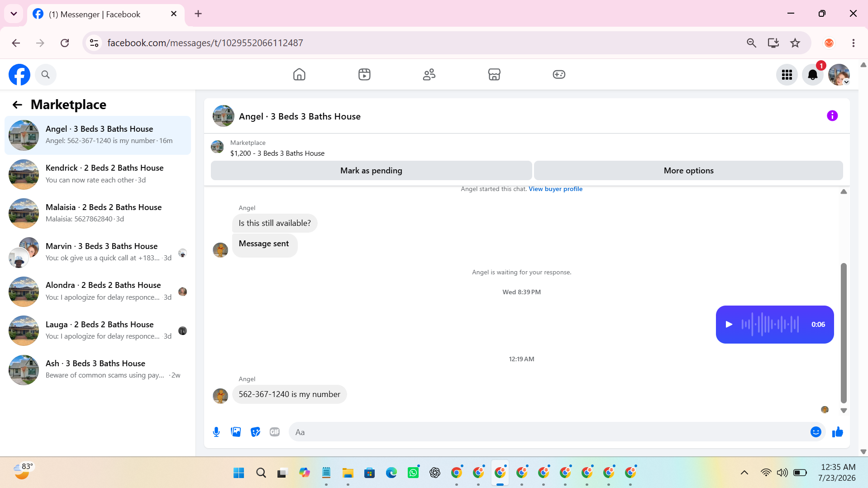Close the Messenger browser tab
Viewport: 868px width, 488px height.
174,14
